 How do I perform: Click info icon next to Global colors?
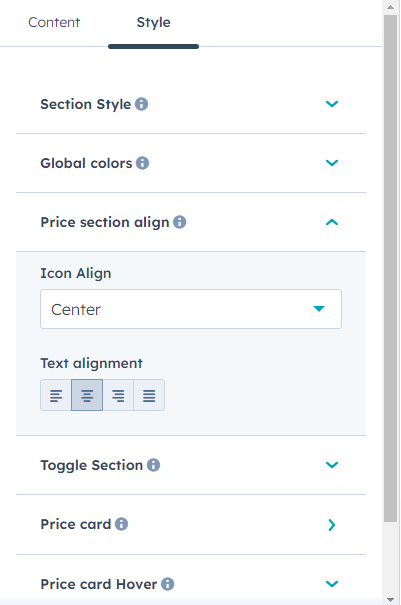tap(142, 163)
